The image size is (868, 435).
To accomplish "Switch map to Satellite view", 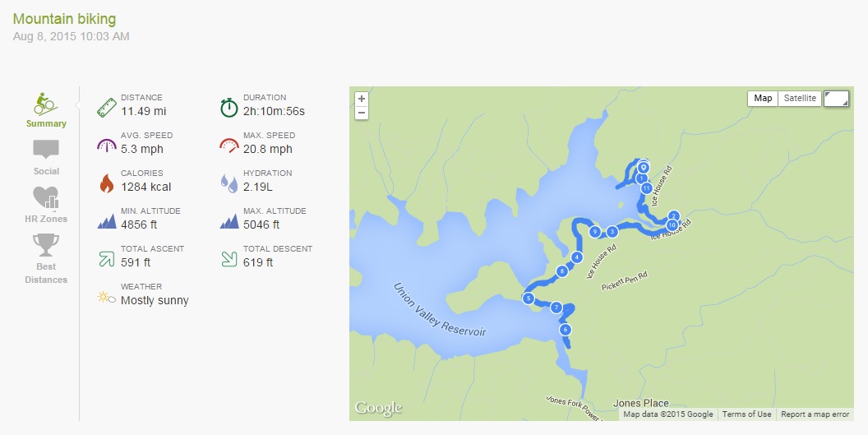I will tap(800, 98).
